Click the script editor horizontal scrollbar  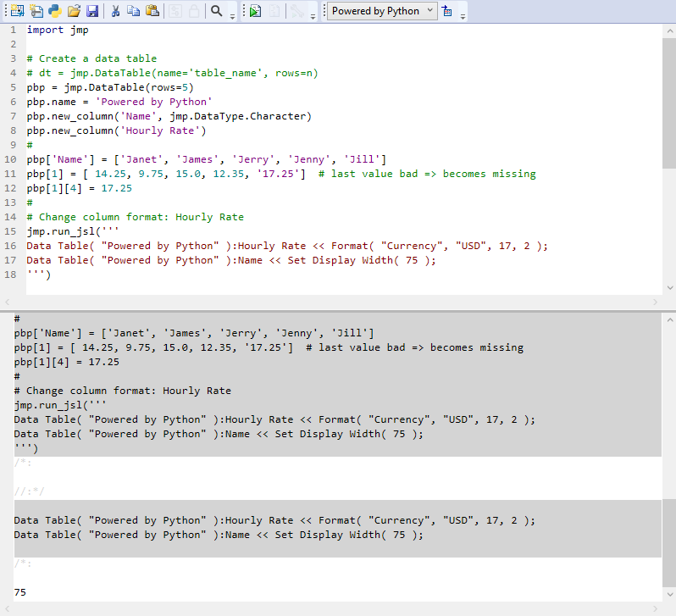(330, 302)
